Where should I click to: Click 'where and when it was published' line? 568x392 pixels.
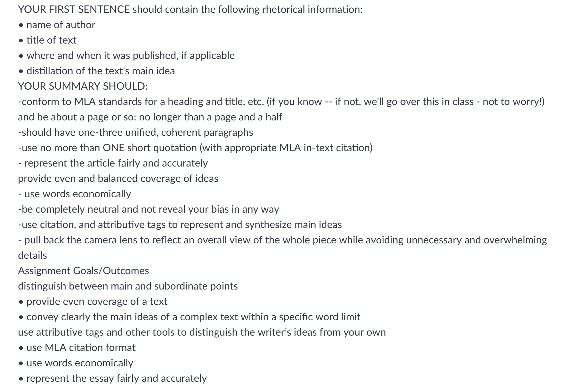click(126, 55)
